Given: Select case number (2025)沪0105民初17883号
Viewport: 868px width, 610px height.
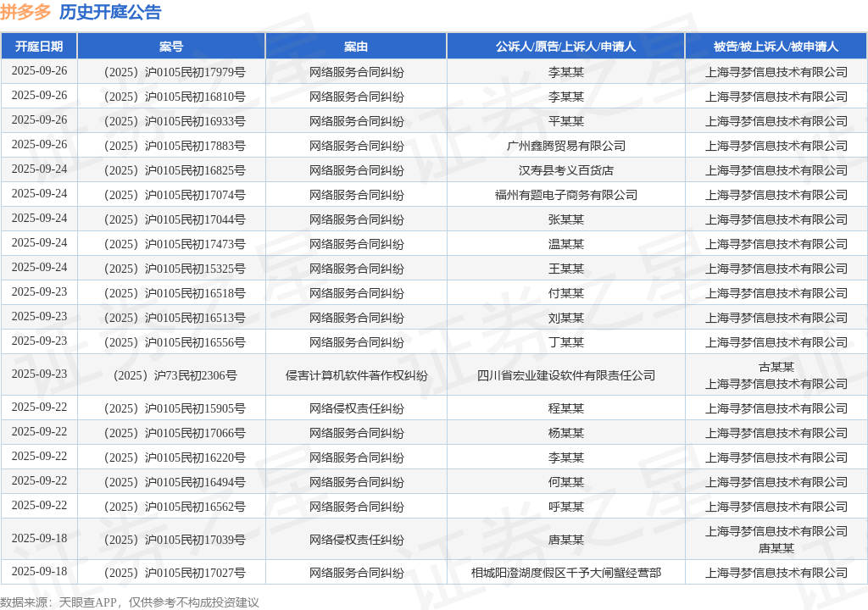Looking at the screenshot, I should click(175, 146).
